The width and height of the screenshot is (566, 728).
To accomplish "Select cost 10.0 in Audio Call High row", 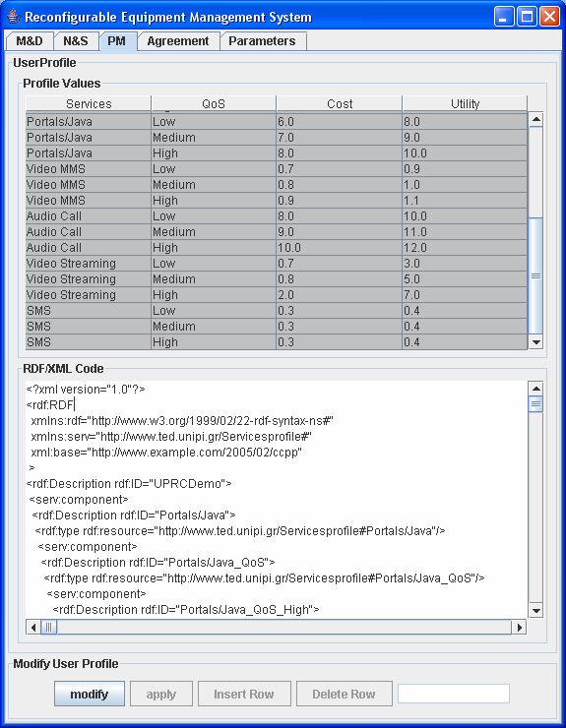I will coord(340,248).
